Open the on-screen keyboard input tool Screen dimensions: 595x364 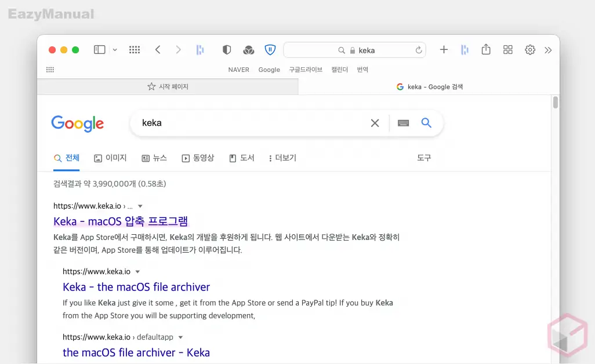coord(403,123)
